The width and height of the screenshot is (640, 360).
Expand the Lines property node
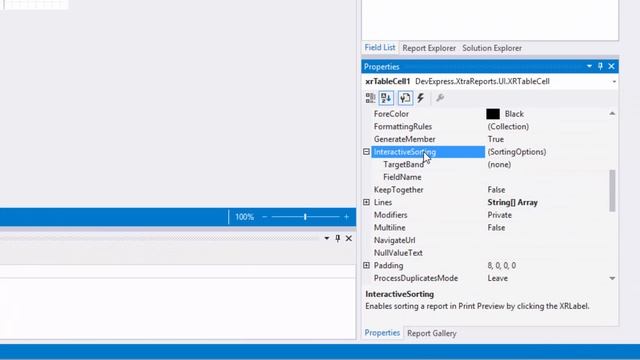366,202
